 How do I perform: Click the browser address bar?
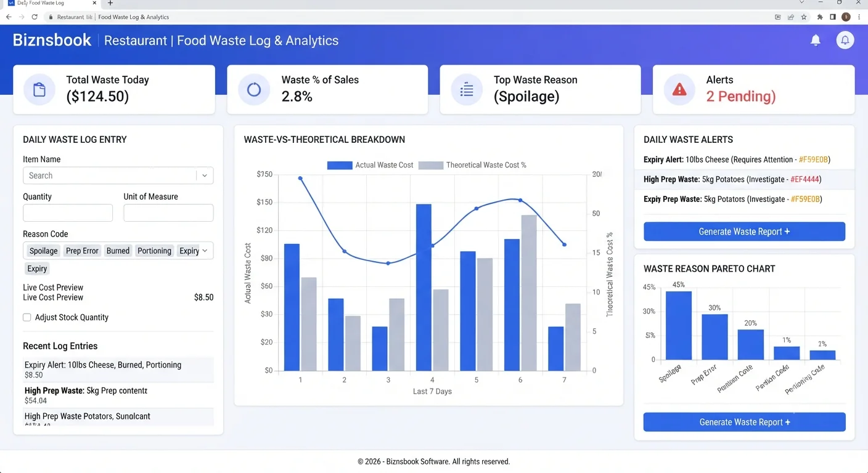click(407, 17)
